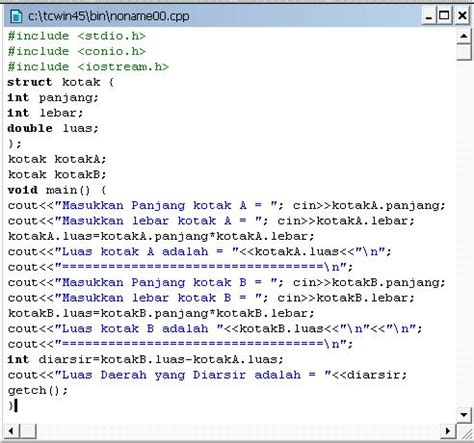Screen dimensions: 474x443
Task: Click the closing brace '};' of struct
Action: pyautogui.click(x=15, y=144)
